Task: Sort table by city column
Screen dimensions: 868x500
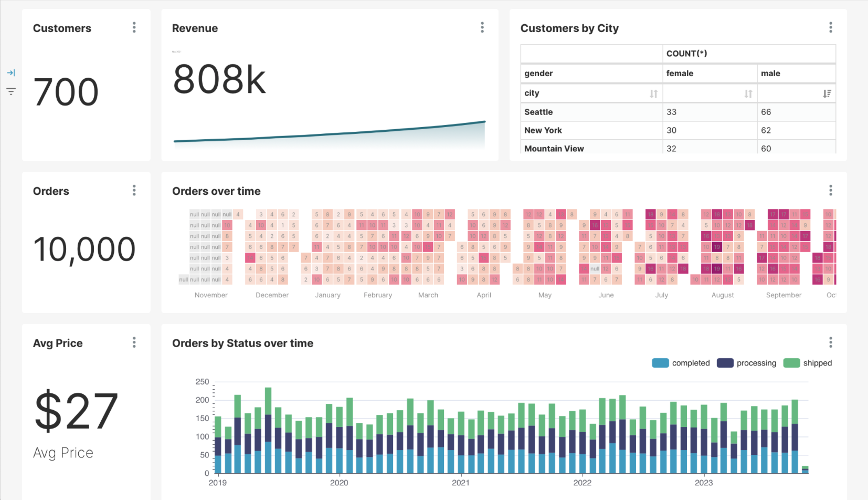Action: tap(653, 93)
